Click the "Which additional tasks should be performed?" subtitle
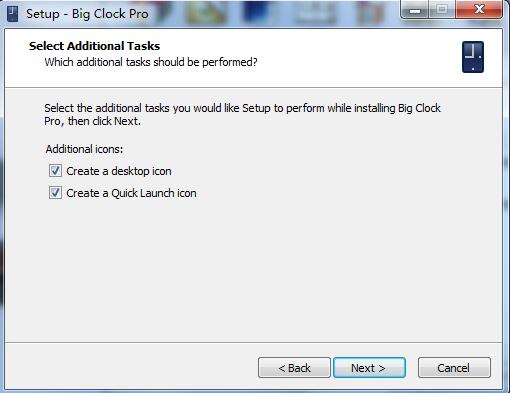 coord(151,62)
